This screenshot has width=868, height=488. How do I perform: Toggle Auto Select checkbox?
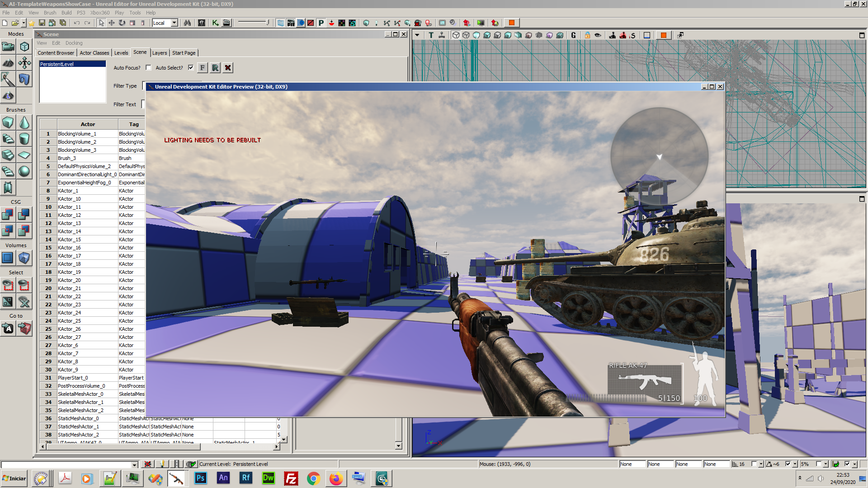click(x=191, y=68)
